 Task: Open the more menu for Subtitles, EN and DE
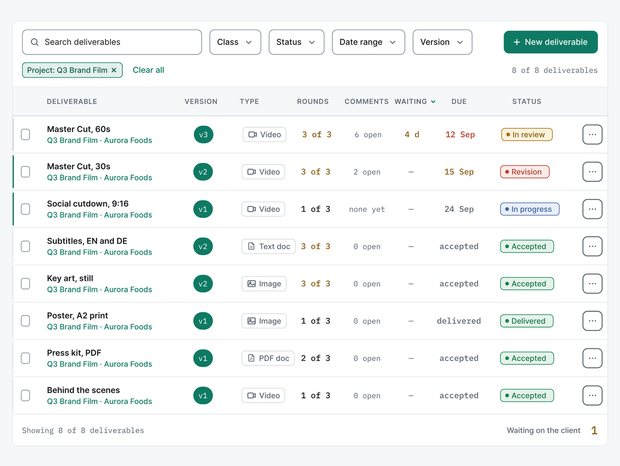click(592, 246)
